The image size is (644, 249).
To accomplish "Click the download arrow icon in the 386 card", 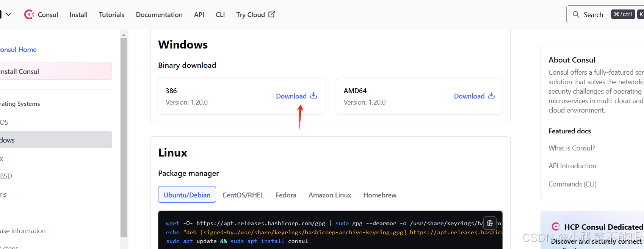I will coord(313,95).
